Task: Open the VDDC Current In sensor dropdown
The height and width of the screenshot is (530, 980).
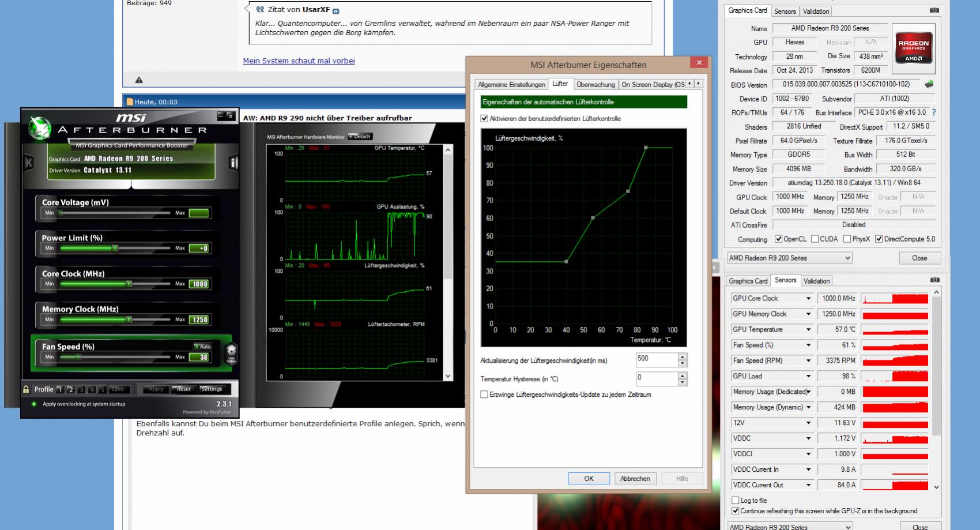Action: coord(808,470)
